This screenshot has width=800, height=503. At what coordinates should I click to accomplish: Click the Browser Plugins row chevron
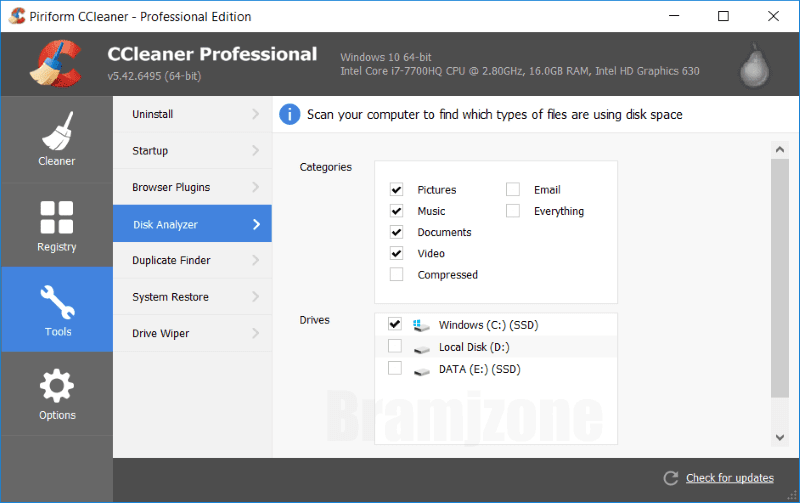[256, 187]
